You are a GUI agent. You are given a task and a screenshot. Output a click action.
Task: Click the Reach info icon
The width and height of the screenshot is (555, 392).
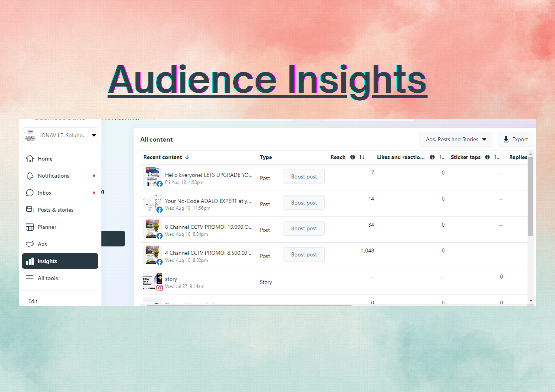[x=353, y=157]
